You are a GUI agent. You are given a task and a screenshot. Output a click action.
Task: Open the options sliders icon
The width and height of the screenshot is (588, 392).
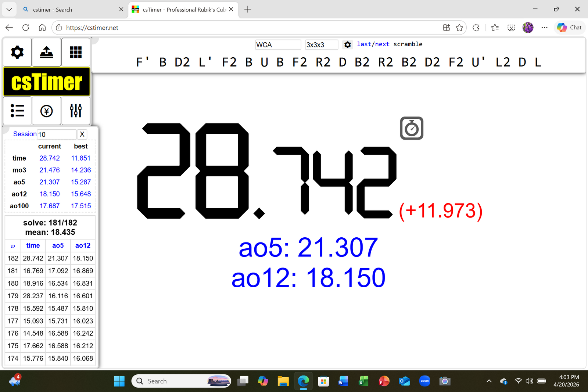76,111
